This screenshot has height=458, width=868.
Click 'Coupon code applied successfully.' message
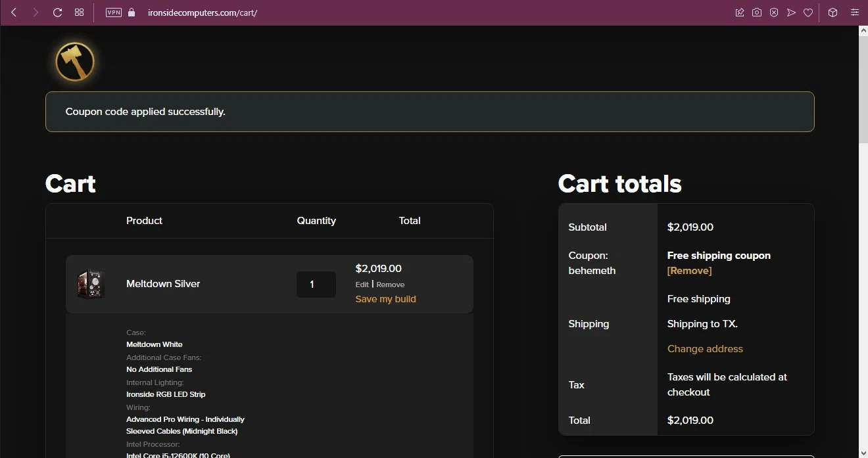coord(145,112)
